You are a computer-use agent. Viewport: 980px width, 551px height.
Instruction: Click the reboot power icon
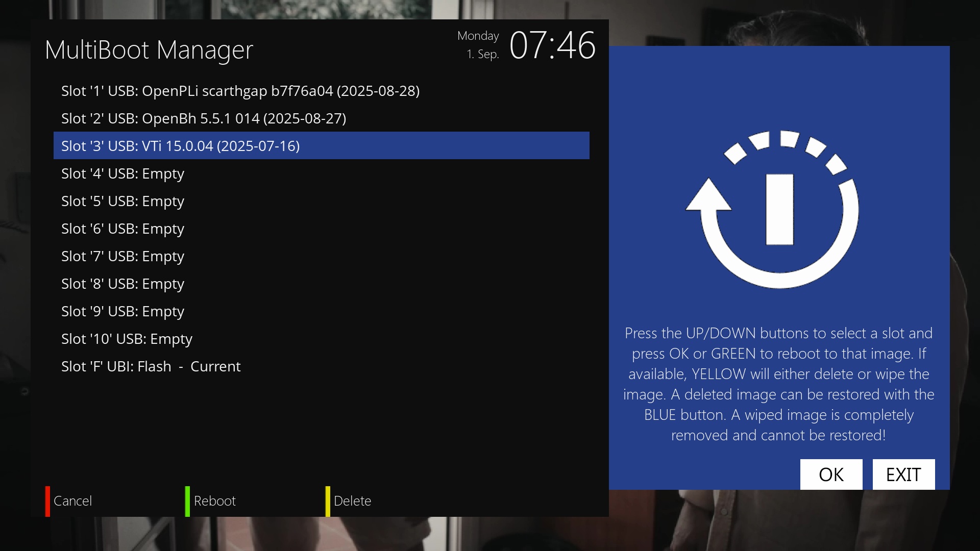coord(772,209)
